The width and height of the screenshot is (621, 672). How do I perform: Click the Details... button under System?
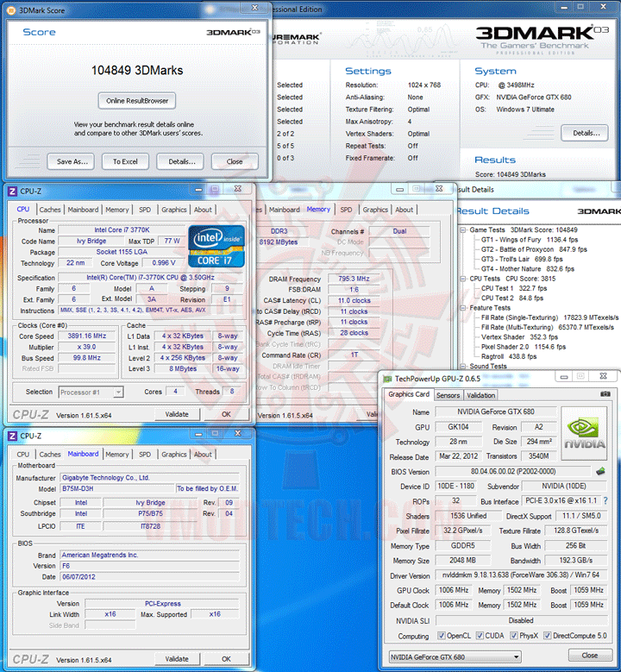click(x=585, y=133)
